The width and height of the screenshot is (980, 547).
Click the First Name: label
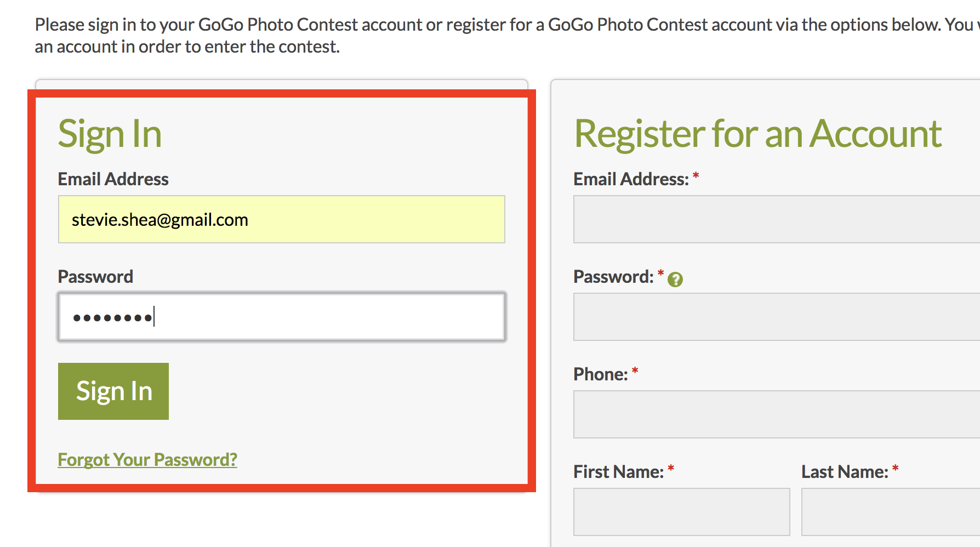(619, 472)
